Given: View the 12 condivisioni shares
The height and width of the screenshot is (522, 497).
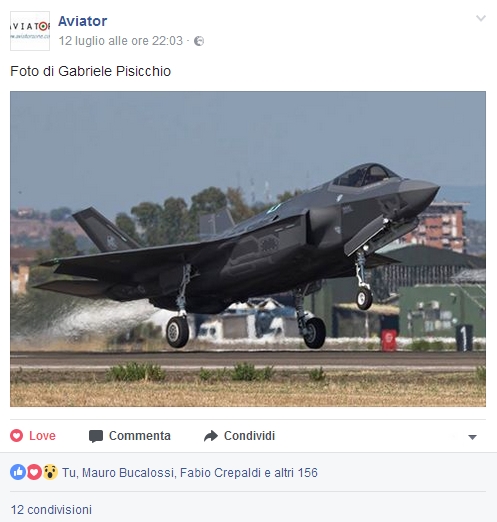Looking at the screenshot, I should tap(51, 510).
